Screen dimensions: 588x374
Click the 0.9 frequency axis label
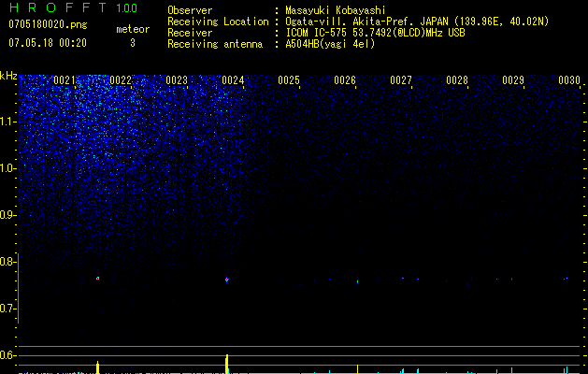click(x=8, y=215)
